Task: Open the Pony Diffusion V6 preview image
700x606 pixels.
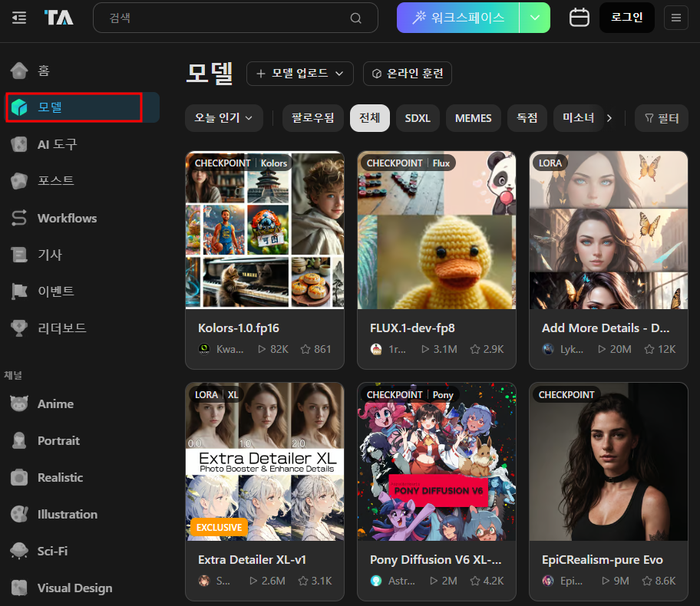Action: 437,462
